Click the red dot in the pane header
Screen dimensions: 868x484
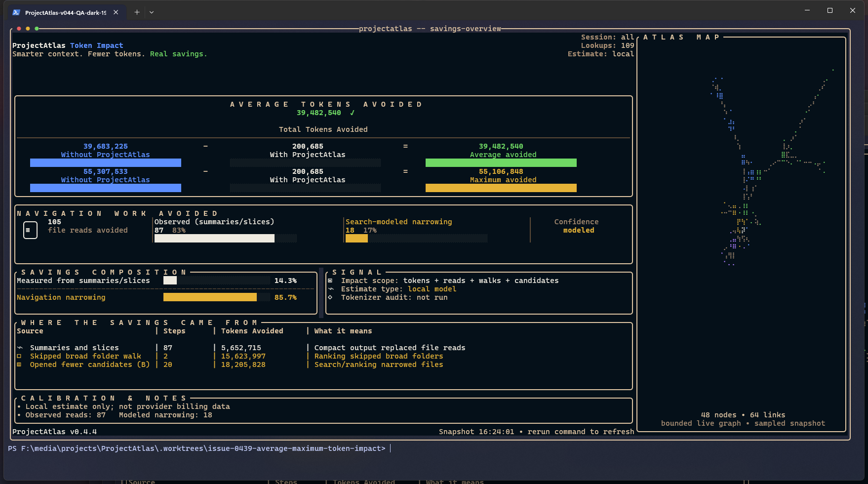click(19, 29)
